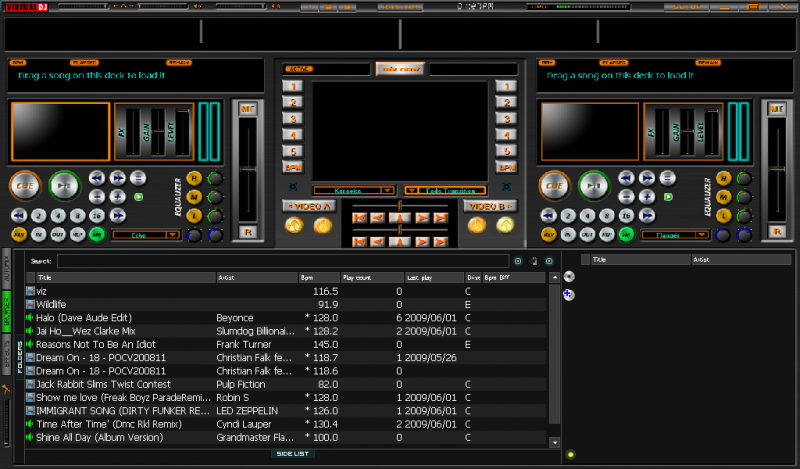Toggle the green SMT button on right deck

pyautogui.click(x=626, y=235)
